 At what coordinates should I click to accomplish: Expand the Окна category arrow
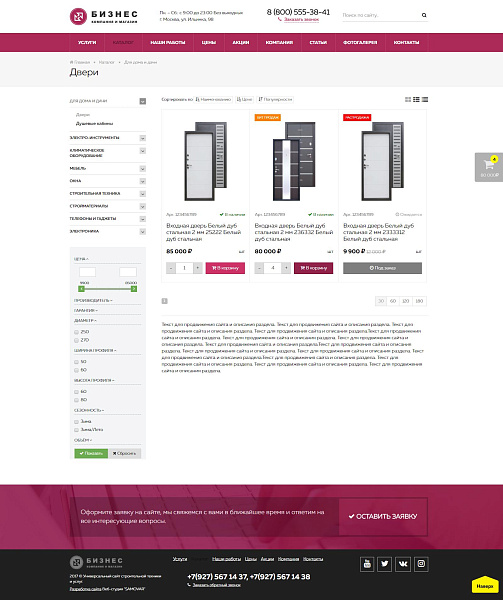tap(142, 181)
